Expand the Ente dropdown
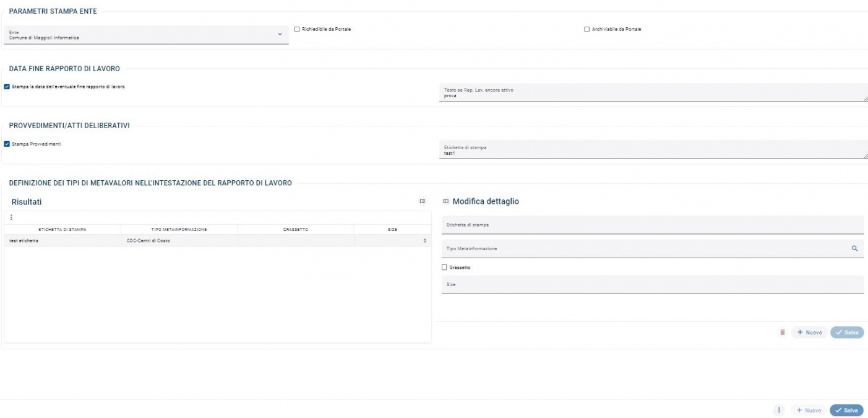 pos(280,34)
